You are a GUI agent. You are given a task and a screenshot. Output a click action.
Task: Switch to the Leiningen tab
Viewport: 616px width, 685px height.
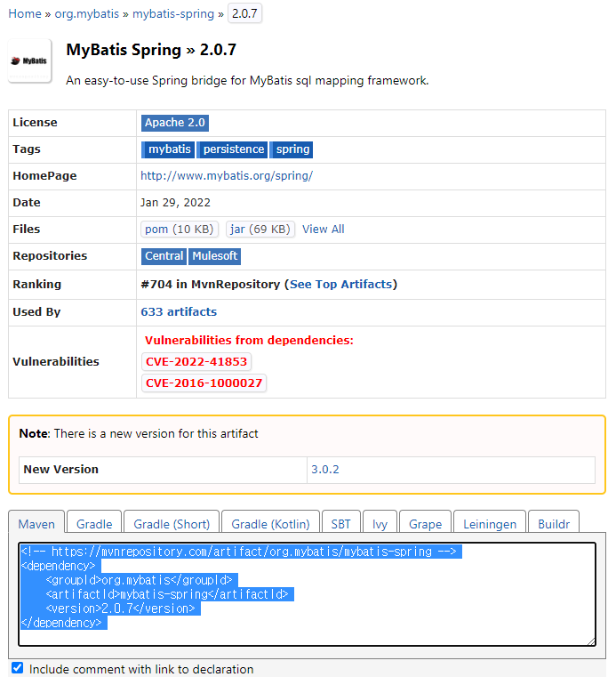click(x=490, y=522)
